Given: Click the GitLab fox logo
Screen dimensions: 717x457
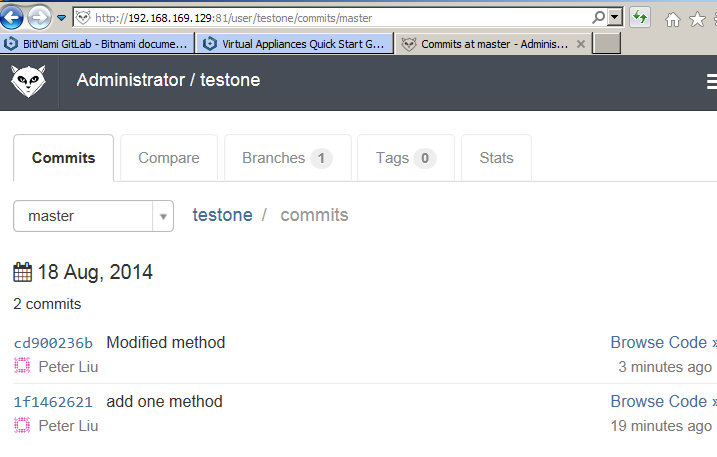Looking at the screenshot, I should click(28, 81).
